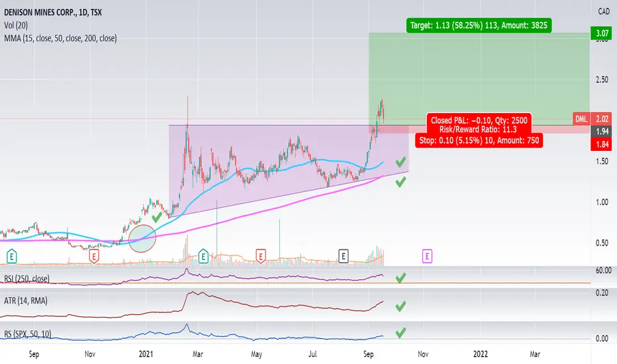This screenshot has height=364, width=617.
Task: Click the Sep label at the start of the time axis
Action: [34, 354]
